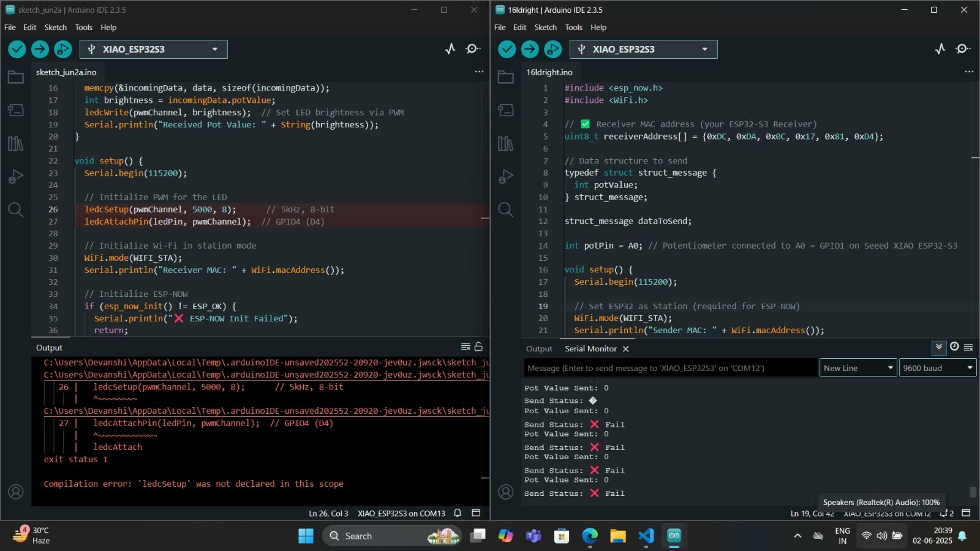
Task: Open Serial Plotter in 16ldright window
Action: pos(940,49)
